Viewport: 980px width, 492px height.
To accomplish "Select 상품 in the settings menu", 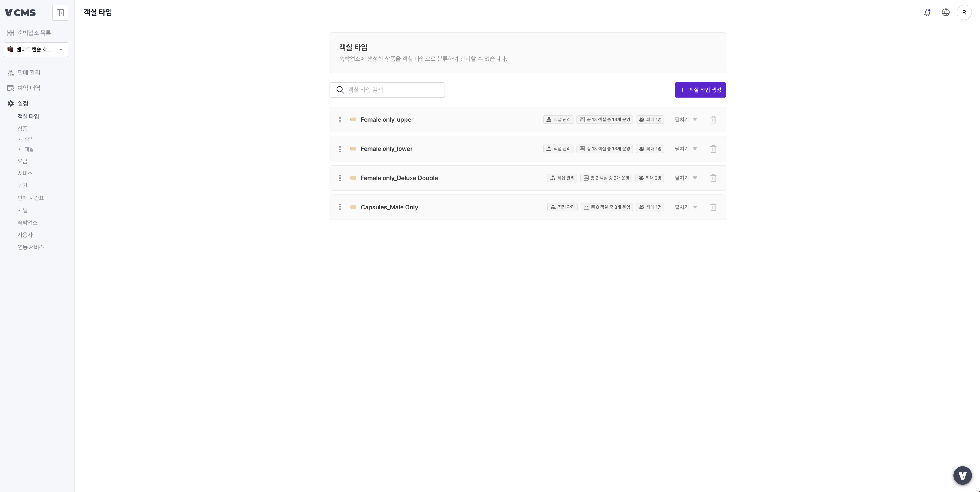I will (x=22, y=129).
